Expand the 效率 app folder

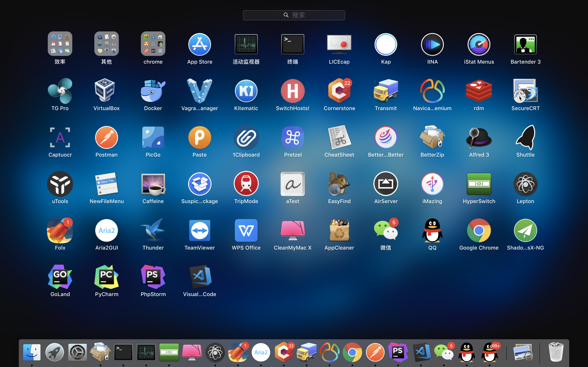pos(60,44)
